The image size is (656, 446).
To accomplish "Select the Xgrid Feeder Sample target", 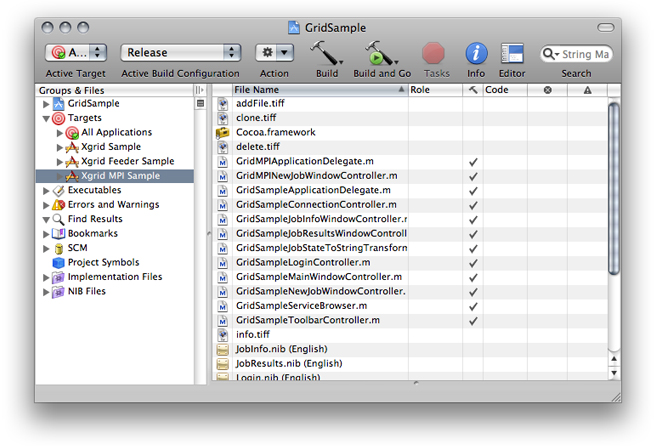I will (127, 161).
